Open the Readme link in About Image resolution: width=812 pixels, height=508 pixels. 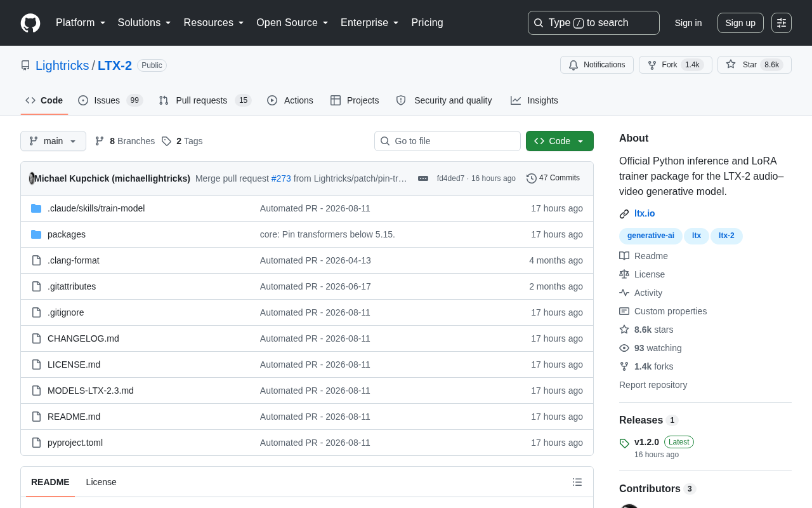tap(643, 256)
